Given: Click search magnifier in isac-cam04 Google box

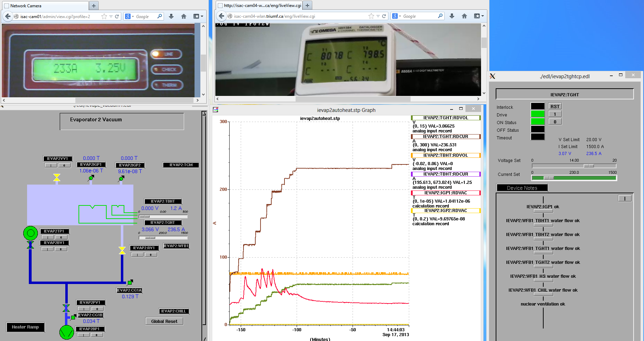Looking at the screenshot, I should (440, 16).
